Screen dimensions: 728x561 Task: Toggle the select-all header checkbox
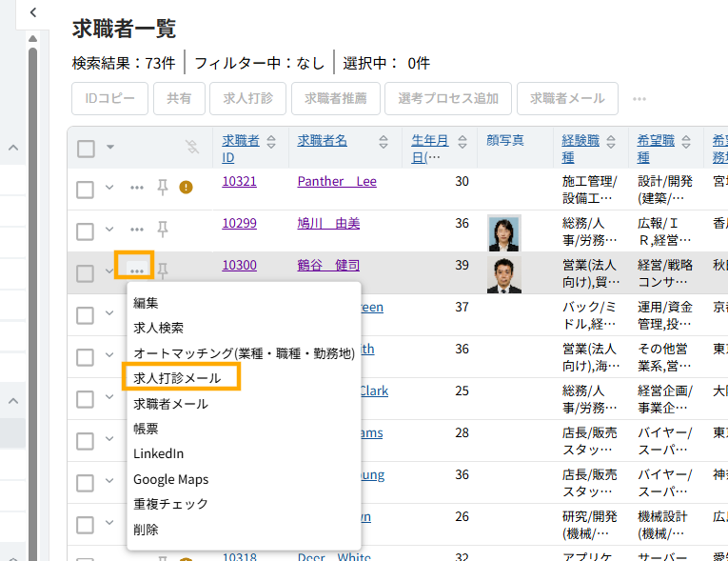tap(86, 149)
